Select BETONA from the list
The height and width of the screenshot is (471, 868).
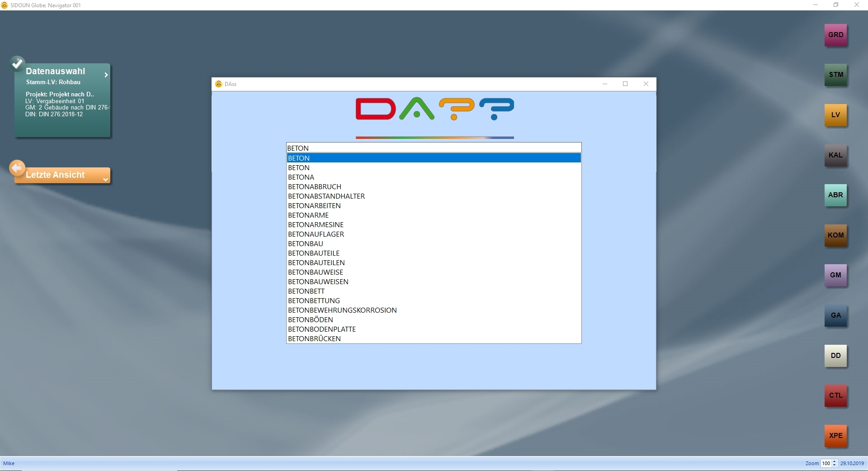point(434,177)
